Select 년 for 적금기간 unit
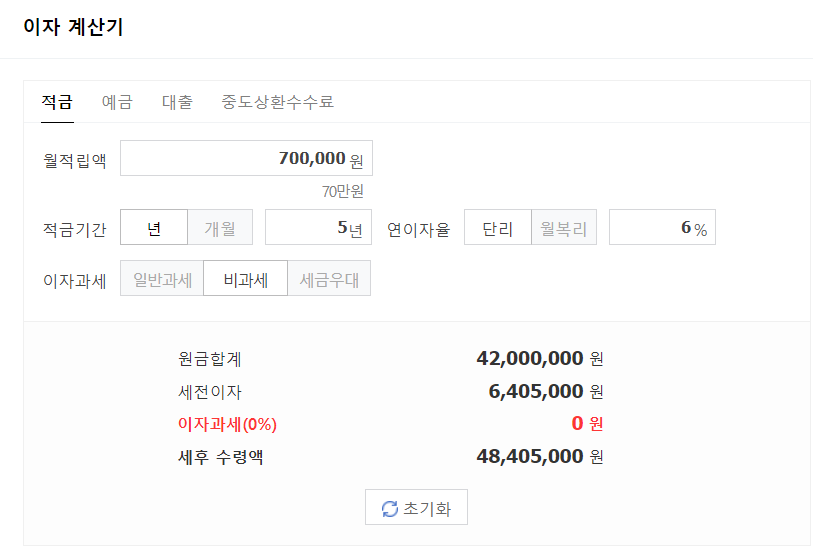813x550 pixels. point(154,227)
